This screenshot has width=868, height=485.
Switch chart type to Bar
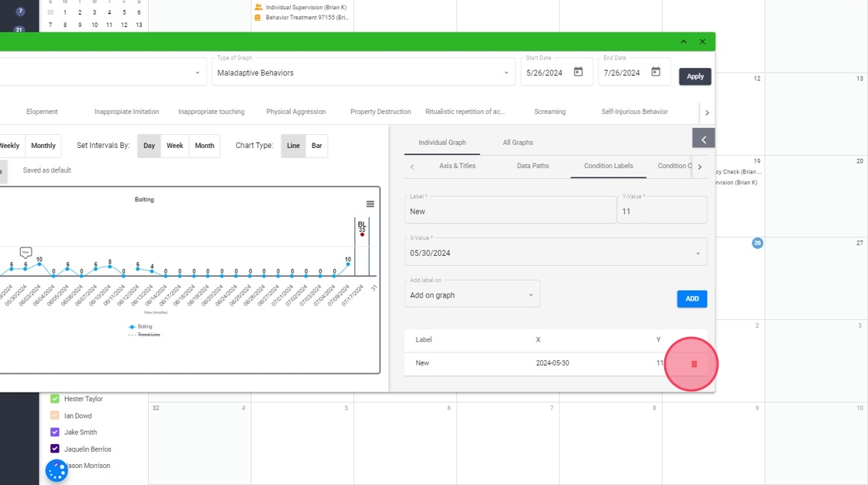(316, 146)
